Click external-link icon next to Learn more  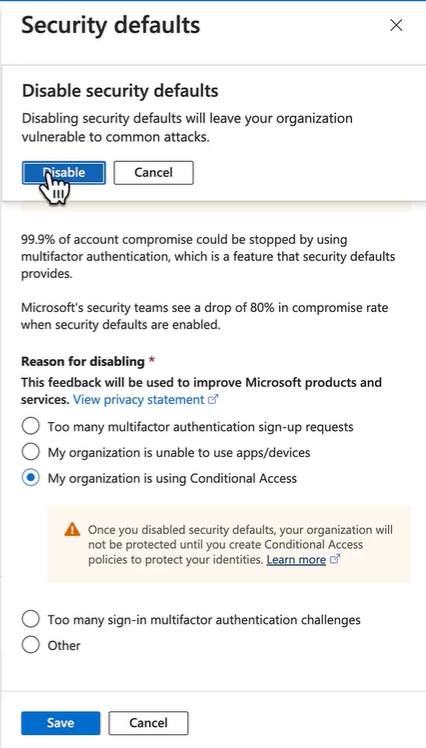pos(335,559)
